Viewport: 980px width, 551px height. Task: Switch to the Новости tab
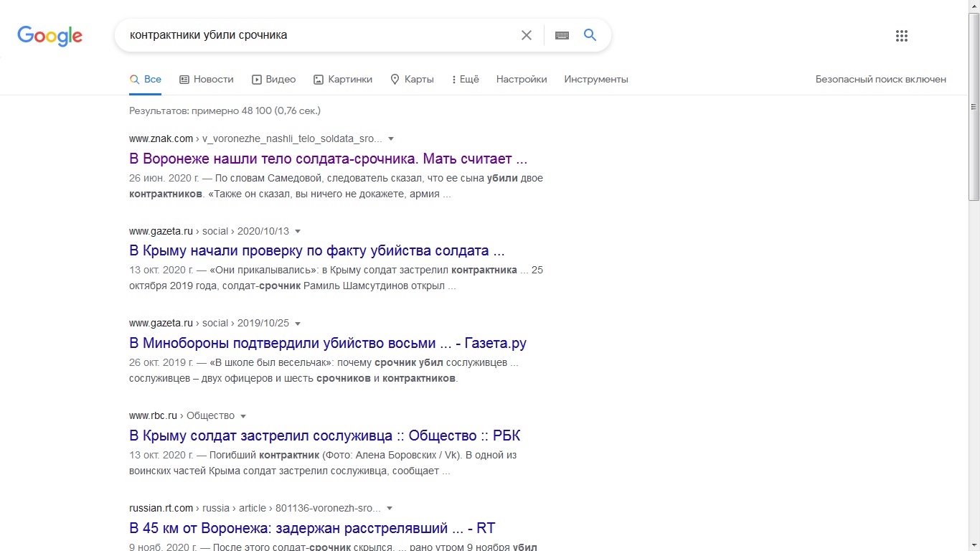[x=207, y=80]
